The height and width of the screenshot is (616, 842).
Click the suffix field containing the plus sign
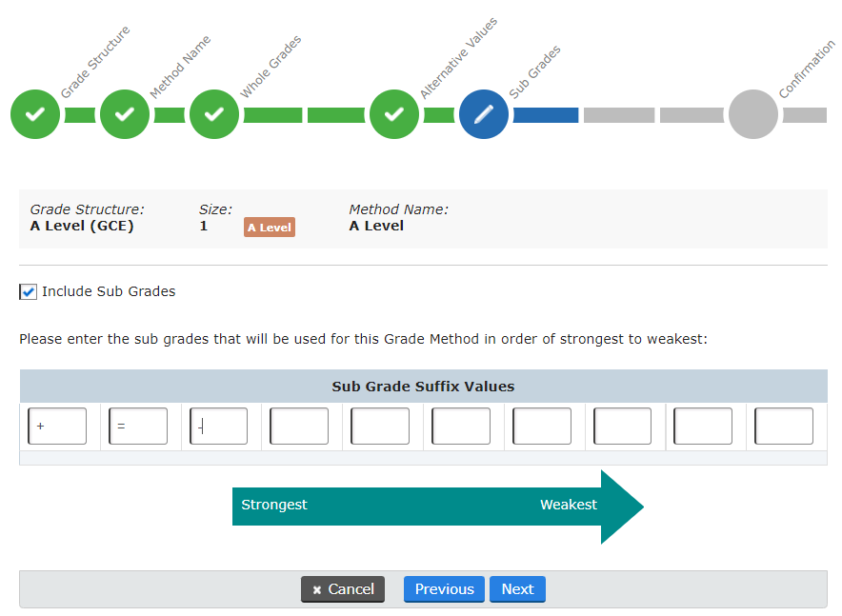(57, 426)
